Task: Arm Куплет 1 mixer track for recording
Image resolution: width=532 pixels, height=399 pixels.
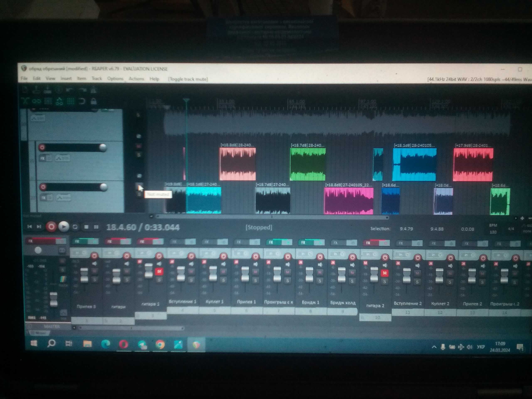Action: coord(223,256)
